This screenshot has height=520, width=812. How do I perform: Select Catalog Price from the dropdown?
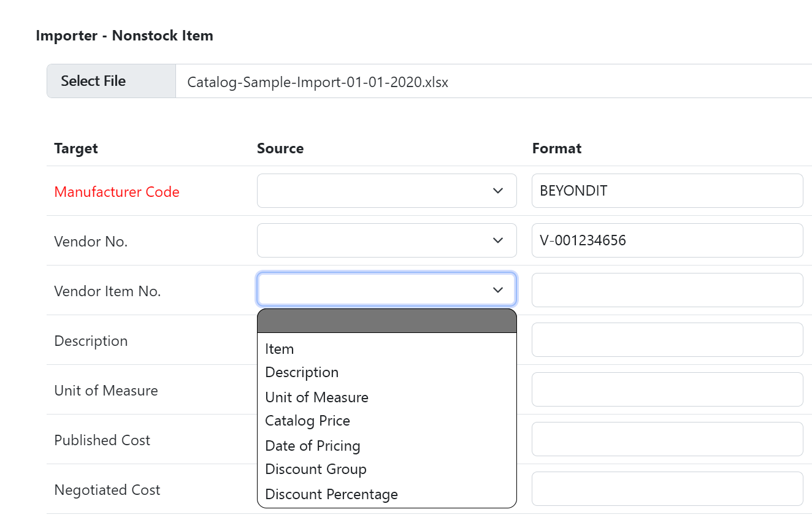[307, 421]
